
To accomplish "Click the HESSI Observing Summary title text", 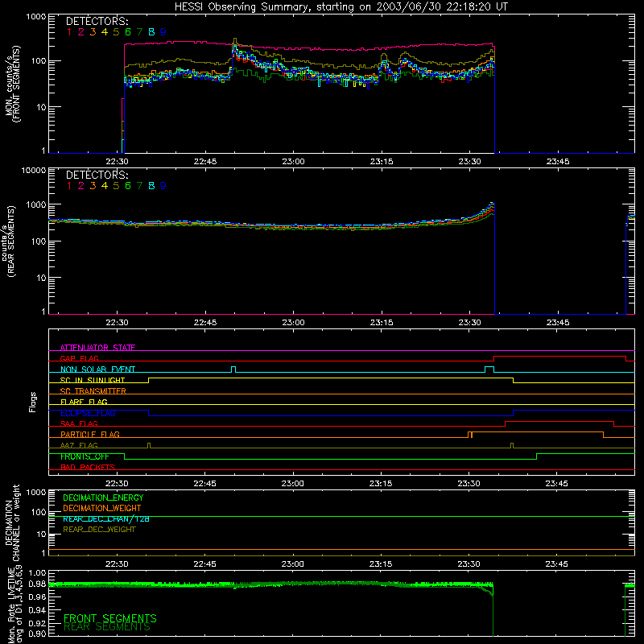I will click(341, 7).
